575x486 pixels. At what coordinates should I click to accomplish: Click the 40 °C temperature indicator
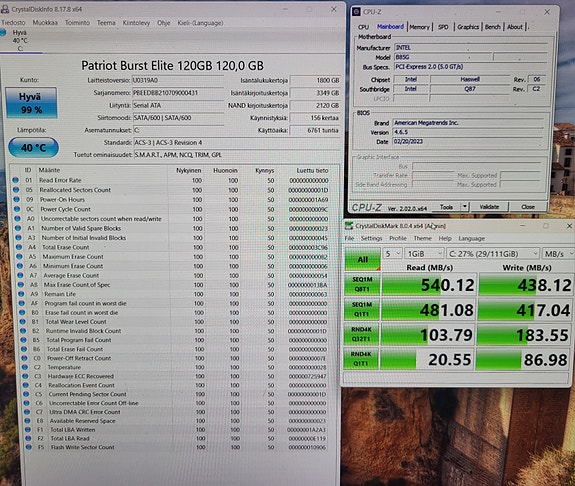(x=33, y=147)
